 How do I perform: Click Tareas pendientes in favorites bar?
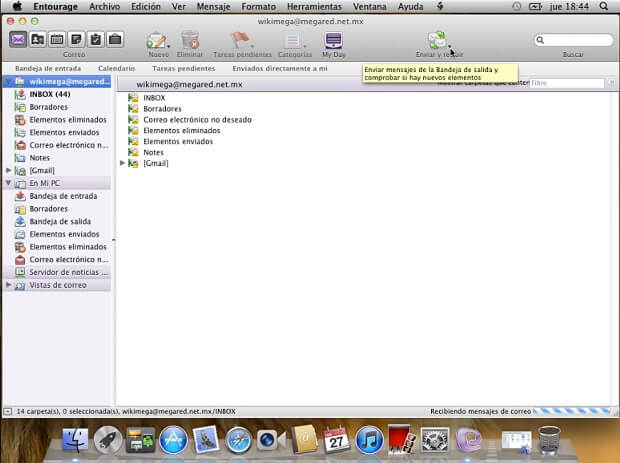coord(184,68)
